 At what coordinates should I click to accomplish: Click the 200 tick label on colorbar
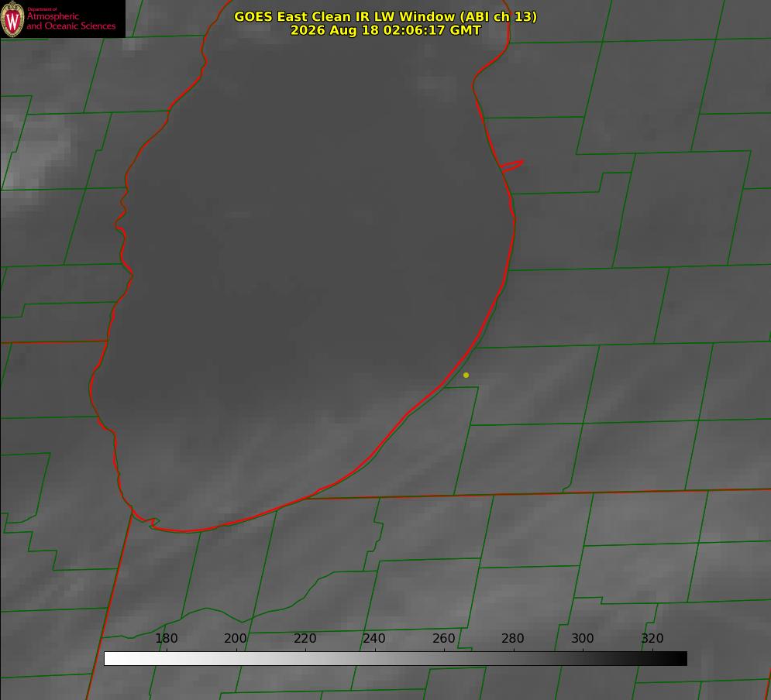(236, 638)
